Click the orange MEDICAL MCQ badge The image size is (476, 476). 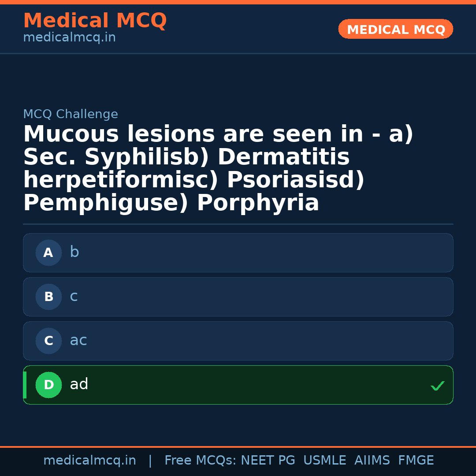click(395, 29)
